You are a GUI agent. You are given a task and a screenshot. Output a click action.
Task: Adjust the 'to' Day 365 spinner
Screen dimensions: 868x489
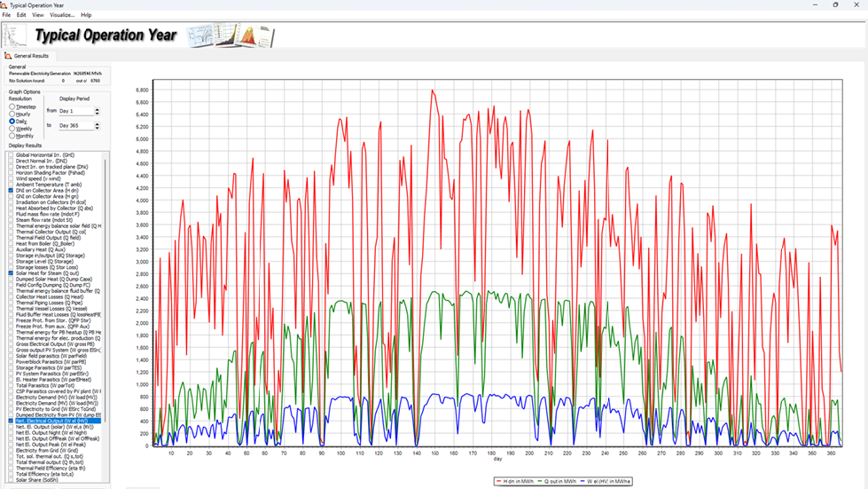97,126
